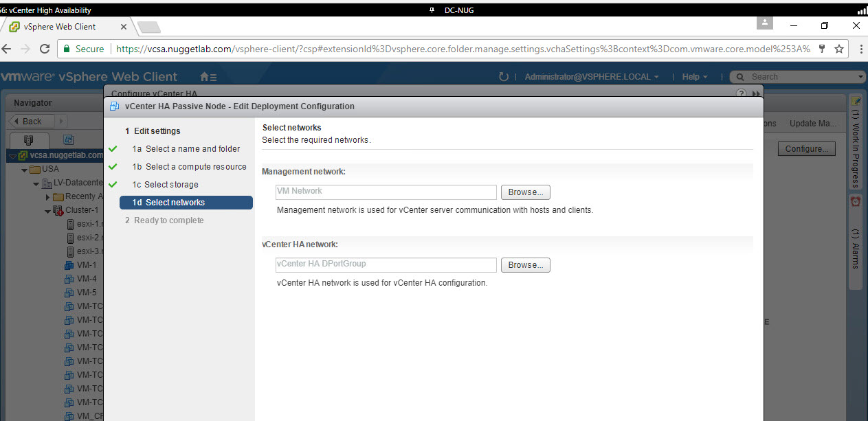Open the Chrome user profile icon
The height and width of the screenshot is (421, 868).
click(764, 23)
